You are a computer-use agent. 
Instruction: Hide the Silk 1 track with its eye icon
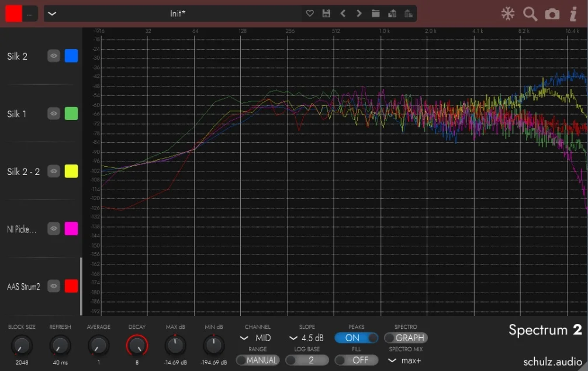(54, 114)
